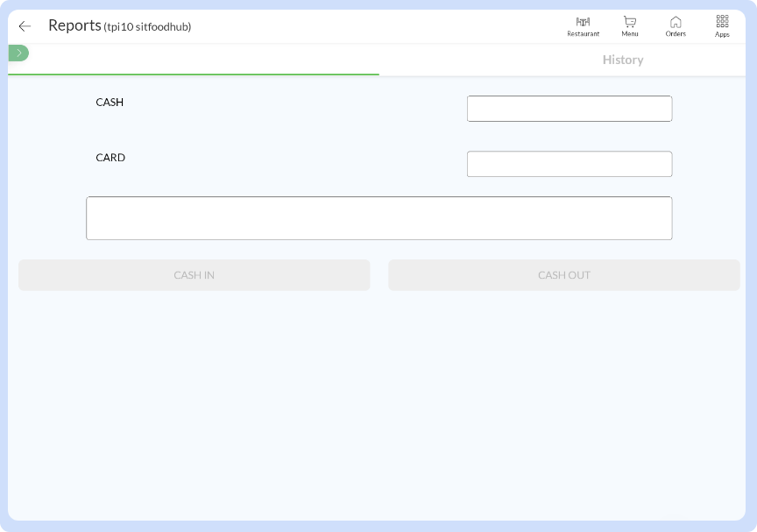Switch to the History tab

[623, 60]
